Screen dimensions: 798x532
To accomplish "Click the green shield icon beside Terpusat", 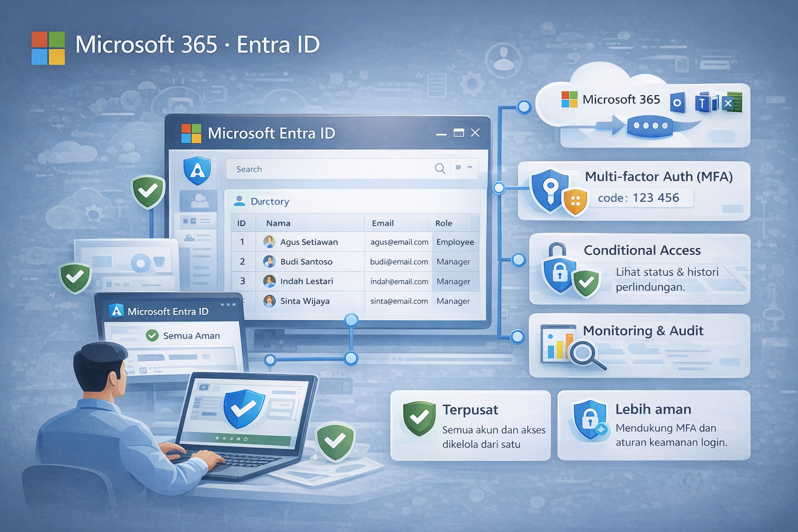I will pos(419,418).
